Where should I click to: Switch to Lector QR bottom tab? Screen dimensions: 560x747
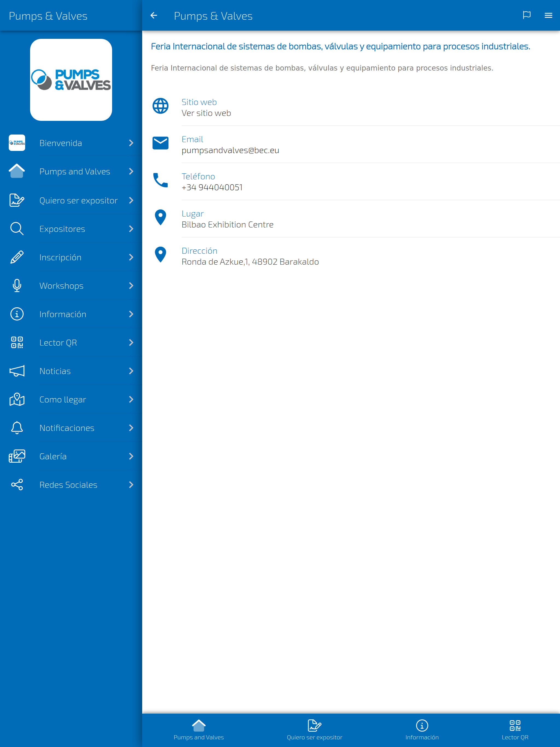click(x=515, y=730)
